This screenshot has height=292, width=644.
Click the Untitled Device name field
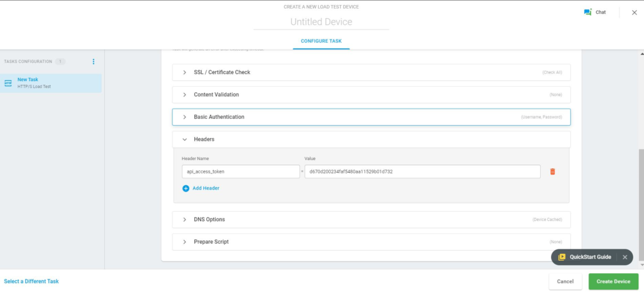(x=321, y=22)
